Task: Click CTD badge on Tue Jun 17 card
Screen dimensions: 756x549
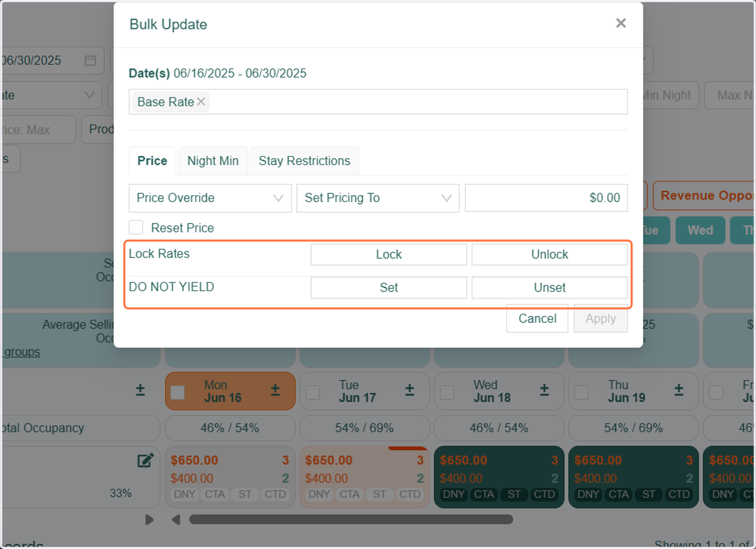Action: pyautogui.click(x=410, y=494)
